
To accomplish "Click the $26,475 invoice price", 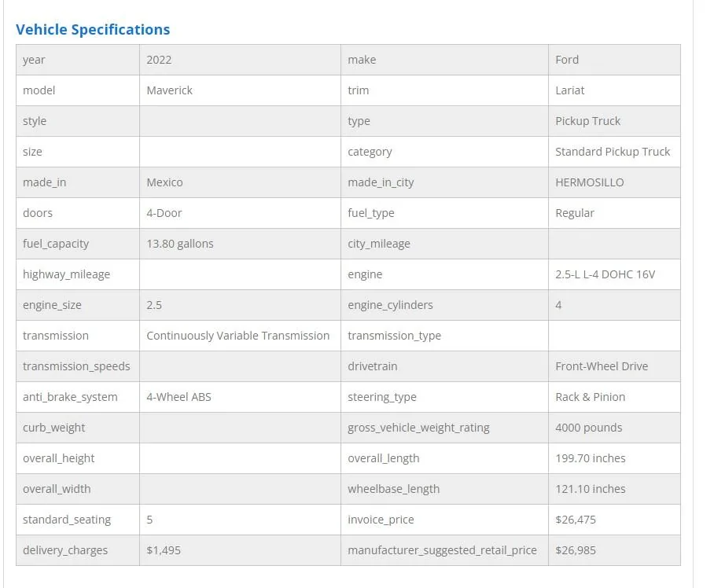I will pos(576,520).
